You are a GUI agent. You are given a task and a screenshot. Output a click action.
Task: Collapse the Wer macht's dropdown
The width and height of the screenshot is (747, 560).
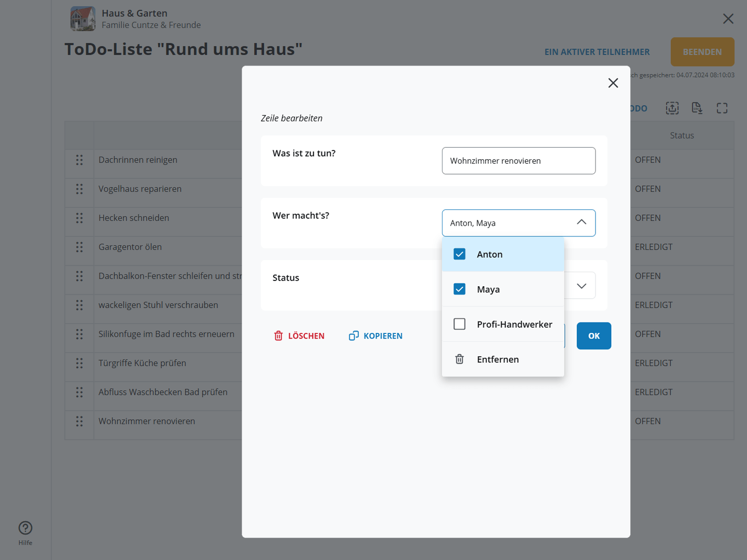[581, 222]
